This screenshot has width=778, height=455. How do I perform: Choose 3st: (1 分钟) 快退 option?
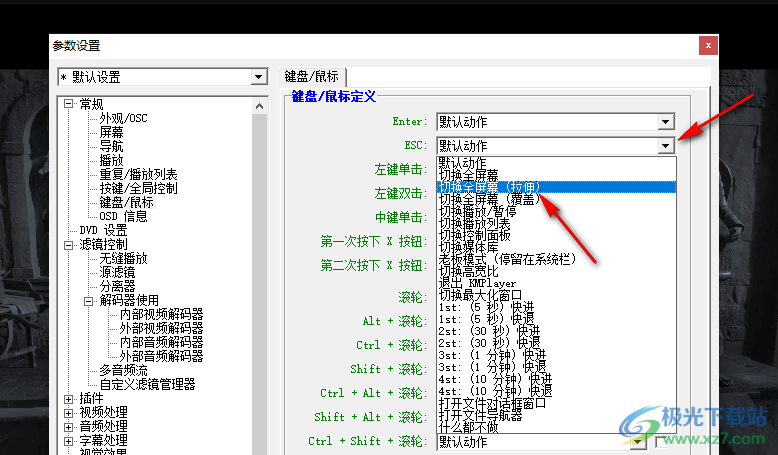coord(556,367)
